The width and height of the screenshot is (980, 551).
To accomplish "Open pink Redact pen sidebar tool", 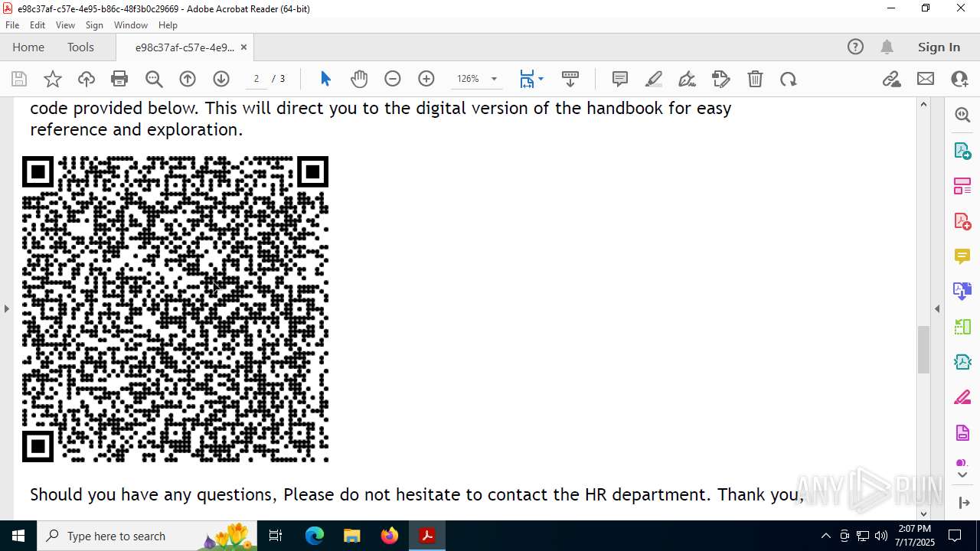I will click(x=962, y=397).
